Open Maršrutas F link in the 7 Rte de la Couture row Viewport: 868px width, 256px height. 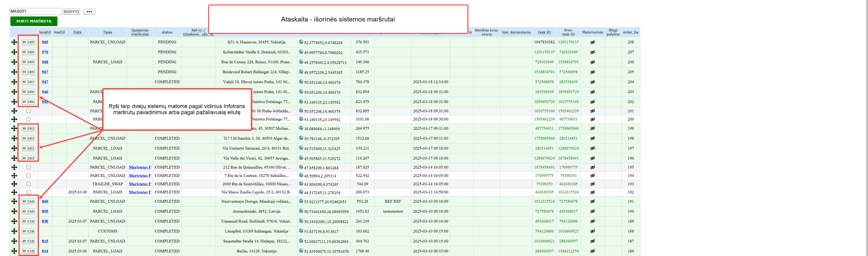[140, 176]
